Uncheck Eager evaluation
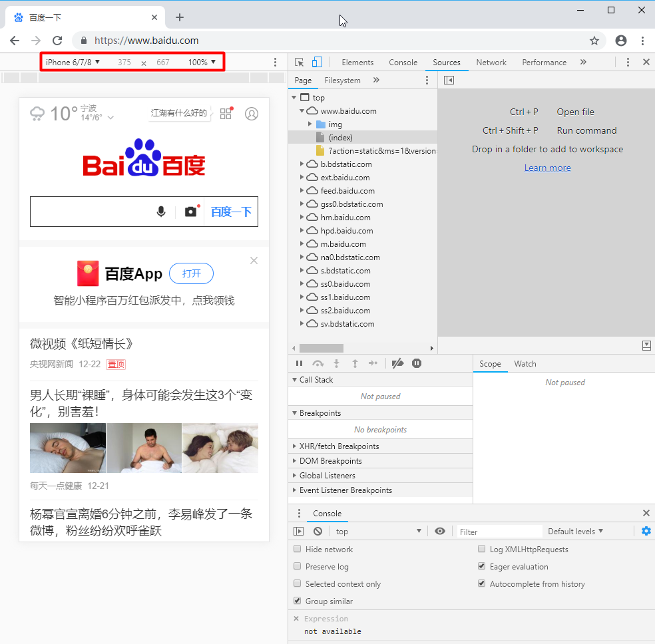 coord(482,566)
